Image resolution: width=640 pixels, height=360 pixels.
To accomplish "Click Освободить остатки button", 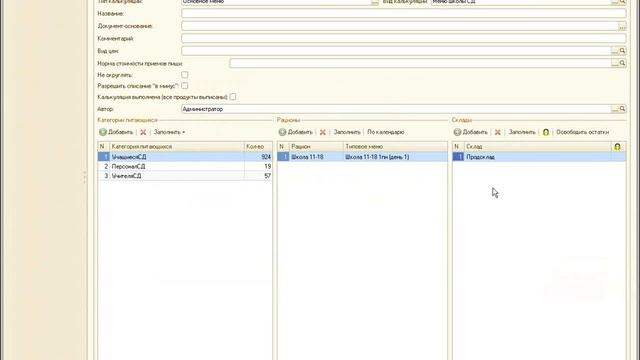I will tap(582, 132).
